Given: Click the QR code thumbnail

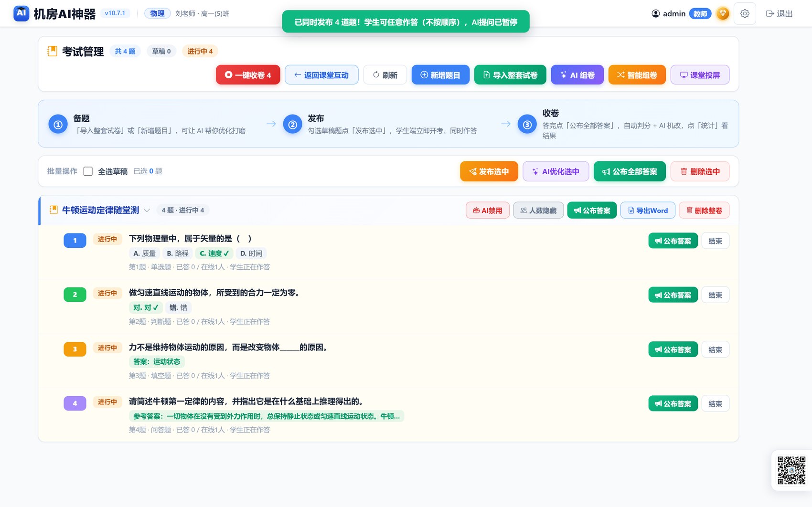Looking at the screenshot, I should 791,470.
